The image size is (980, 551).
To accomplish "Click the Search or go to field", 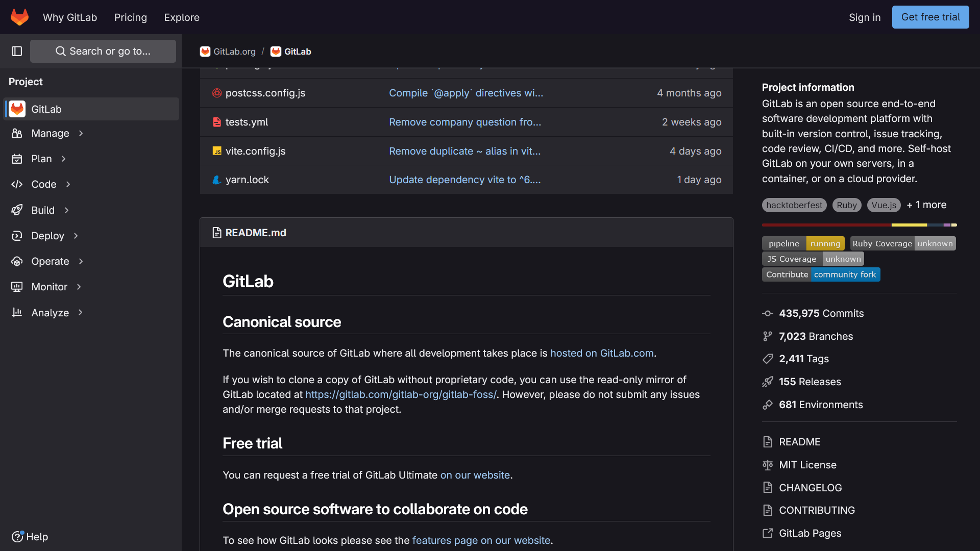I will click(x=103, y=51).
